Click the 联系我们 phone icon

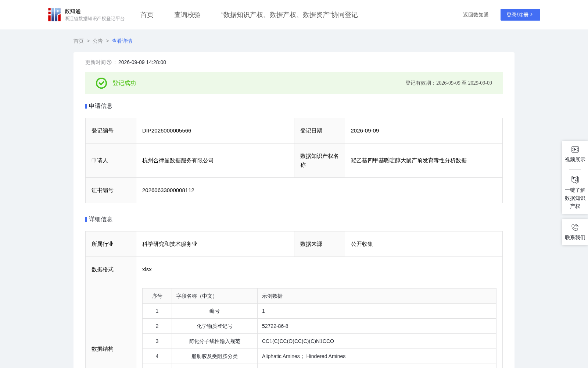pos(575,227)
